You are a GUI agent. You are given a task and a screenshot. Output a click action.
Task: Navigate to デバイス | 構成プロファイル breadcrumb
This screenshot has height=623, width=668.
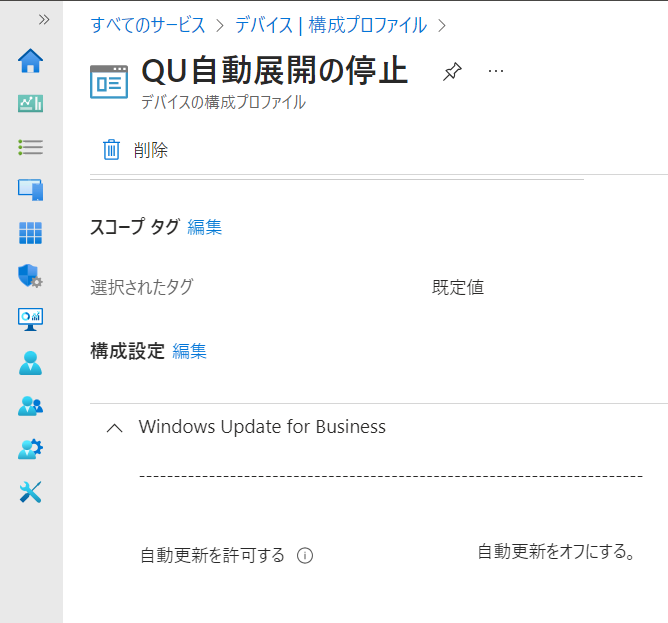[x=330, y=24]
